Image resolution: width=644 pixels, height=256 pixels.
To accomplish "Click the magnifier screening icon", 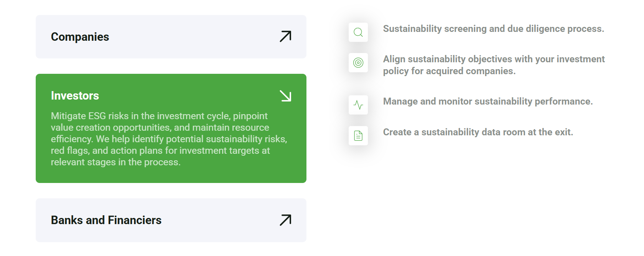I will tap(358, 32).
